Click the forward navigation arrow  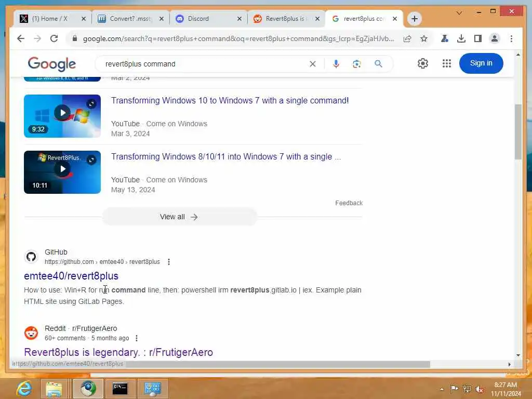[37, 38]
